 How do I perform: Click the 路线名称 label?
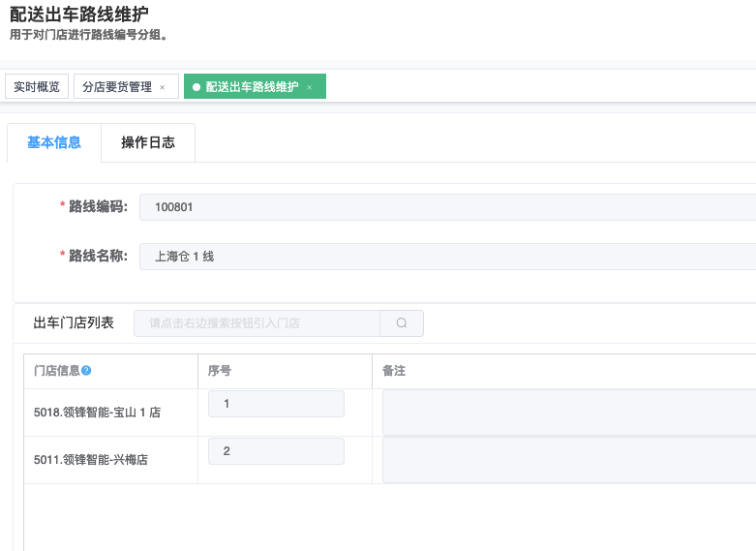coord(98,256)
